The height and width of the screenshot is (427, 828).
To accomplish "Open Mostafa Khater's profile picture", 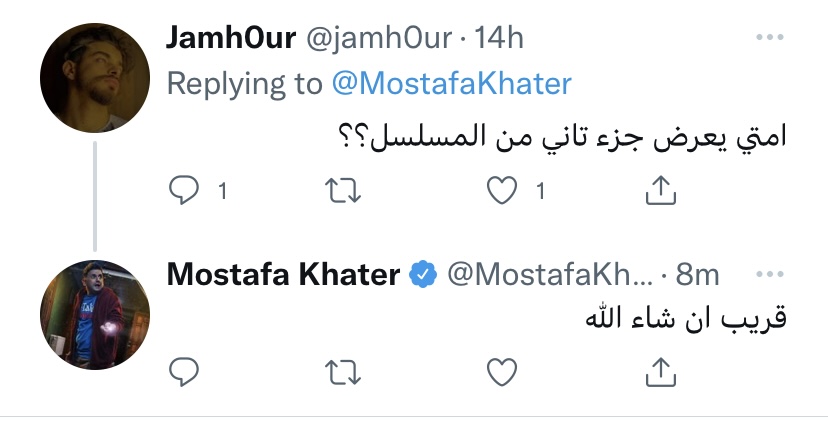I will coord(95,315).
